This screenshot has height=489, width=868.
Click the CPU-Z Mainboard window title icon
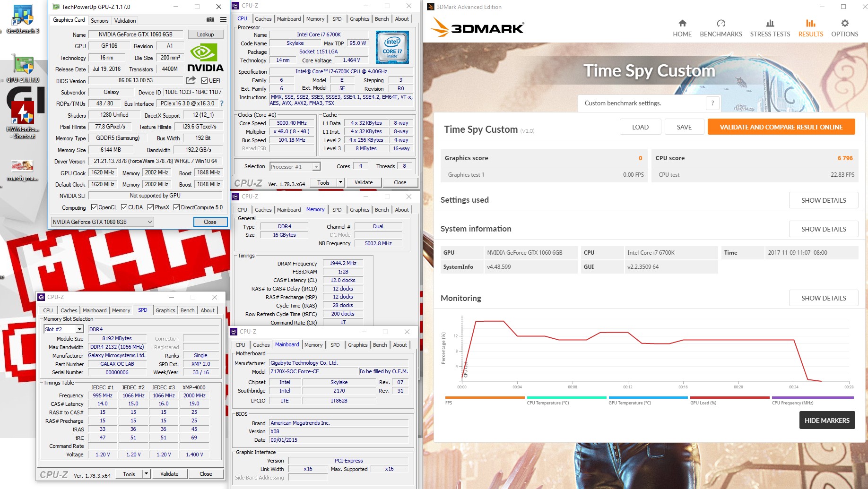click(233, 332)
